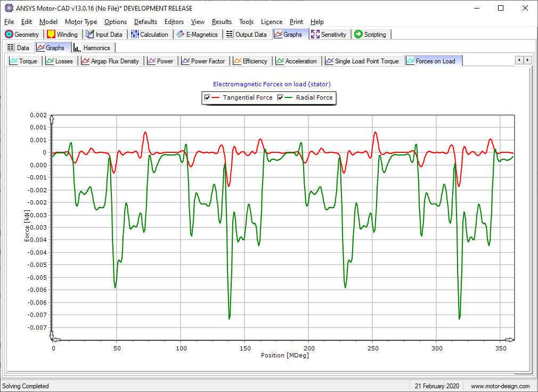Click the Geometry tab icon

click(x=9, y=34)
